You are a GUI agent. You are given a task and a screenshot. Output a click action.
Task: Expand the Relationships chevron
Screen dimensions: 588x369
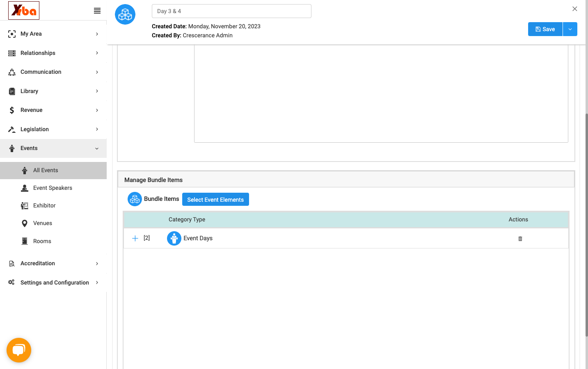coord(97,53)
